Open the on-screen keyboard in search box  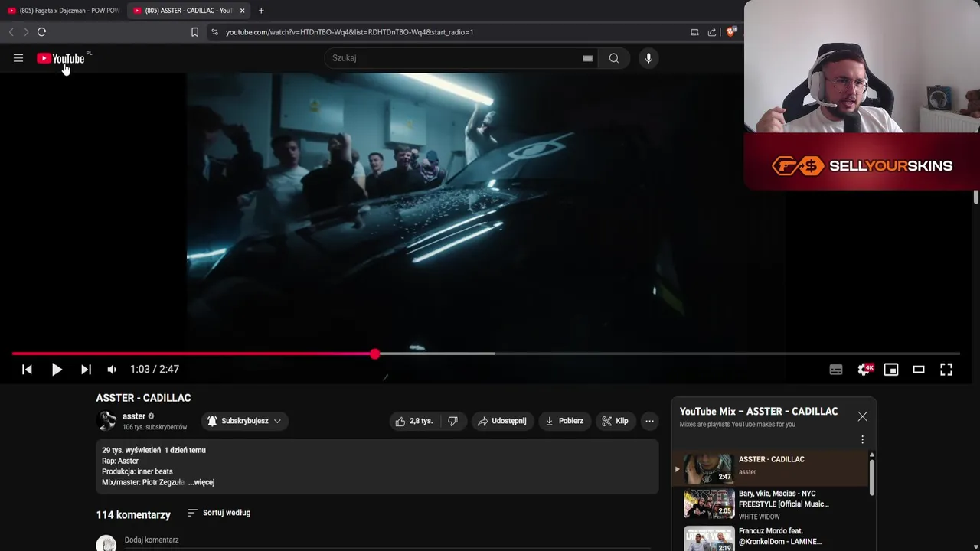coord(587,58)
